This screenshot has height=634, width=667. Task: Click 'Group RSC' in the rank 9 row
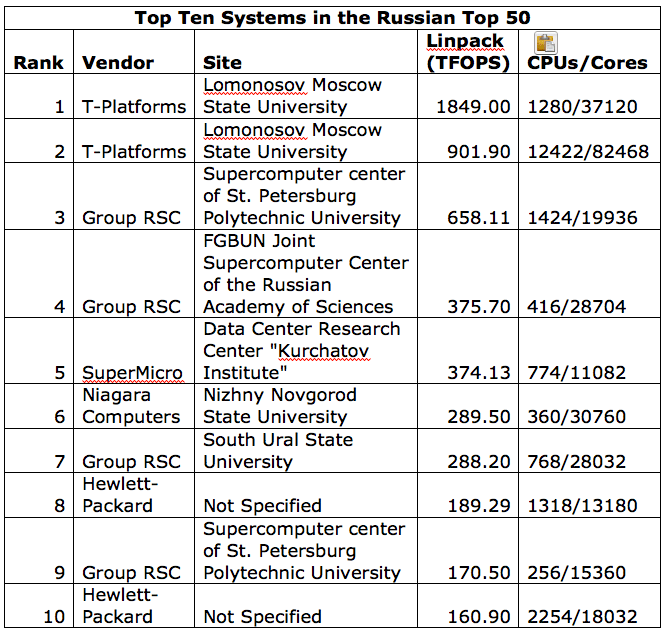pos(131,573)
